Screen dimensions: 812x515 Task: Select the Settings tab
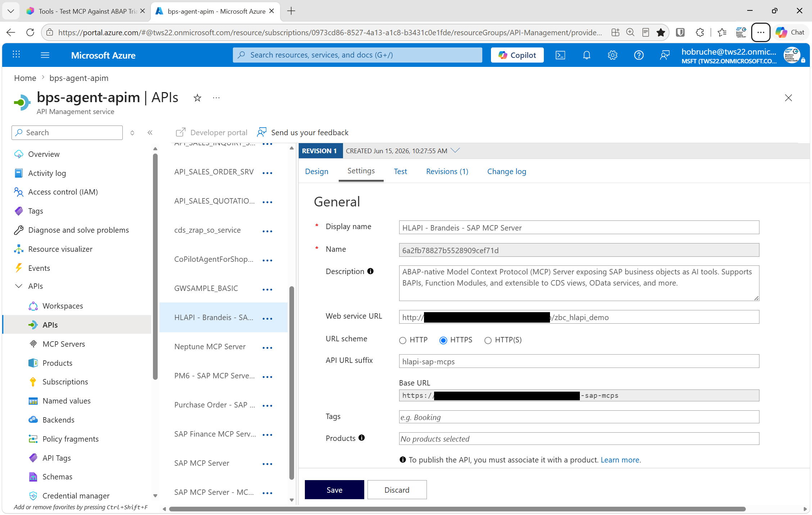pyautogui.click(x=361, y=171)
